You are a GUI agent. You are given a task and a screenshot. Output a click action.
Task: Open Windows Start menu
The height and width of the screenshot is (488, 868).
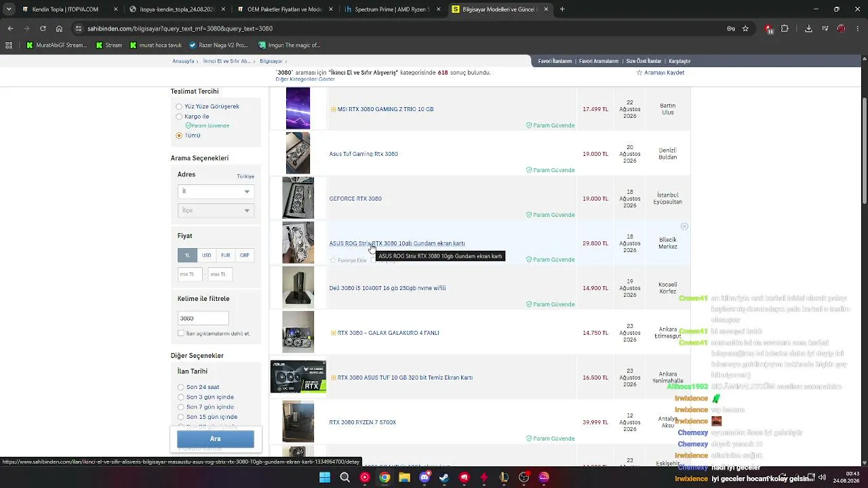(325, 477)
